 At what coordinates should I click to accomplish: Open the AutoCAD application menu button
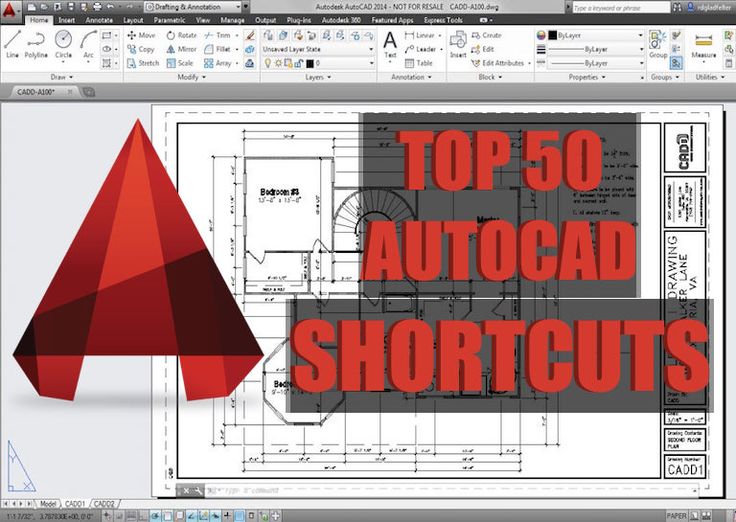(x=9, y=9)
